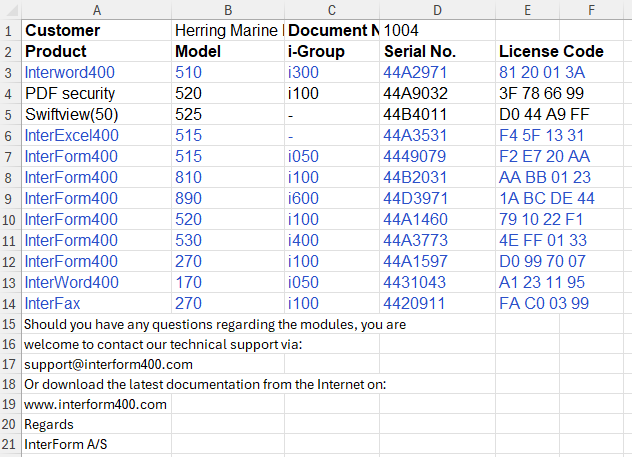Click license code AA BB 01 23

[559, 177]
